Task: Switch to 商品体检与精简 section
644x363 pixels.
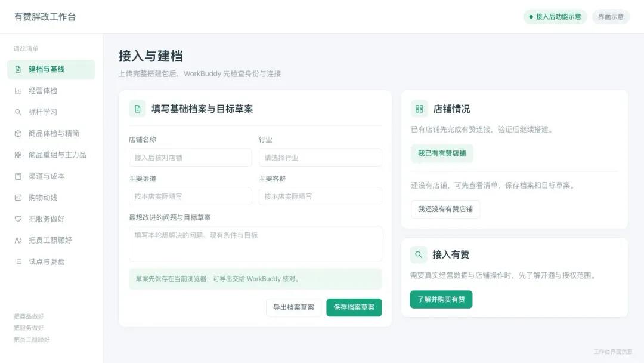Action: 51,134
